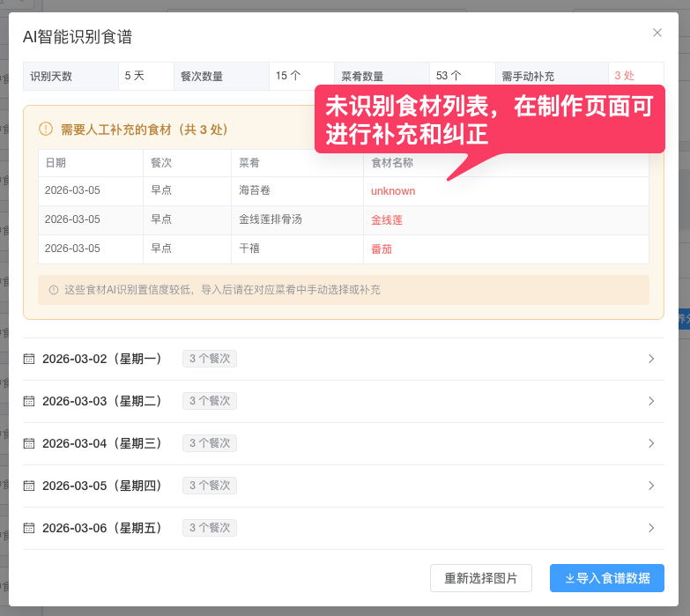Click the calendar icon beside 2026-03-02
Screen dimensions: 690x616
click(29, 359)
